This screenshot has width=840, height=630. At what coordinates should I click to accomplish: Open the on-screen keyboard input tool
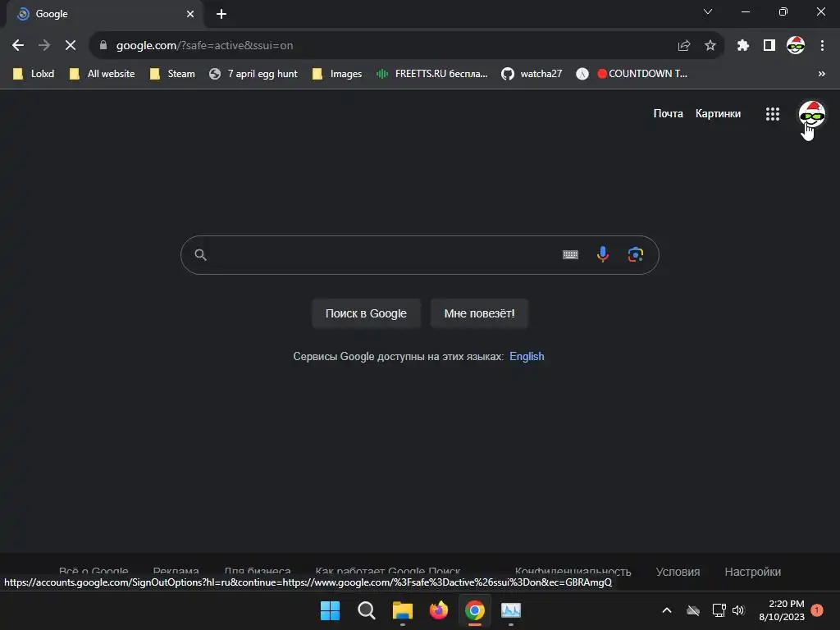point(570,255)
